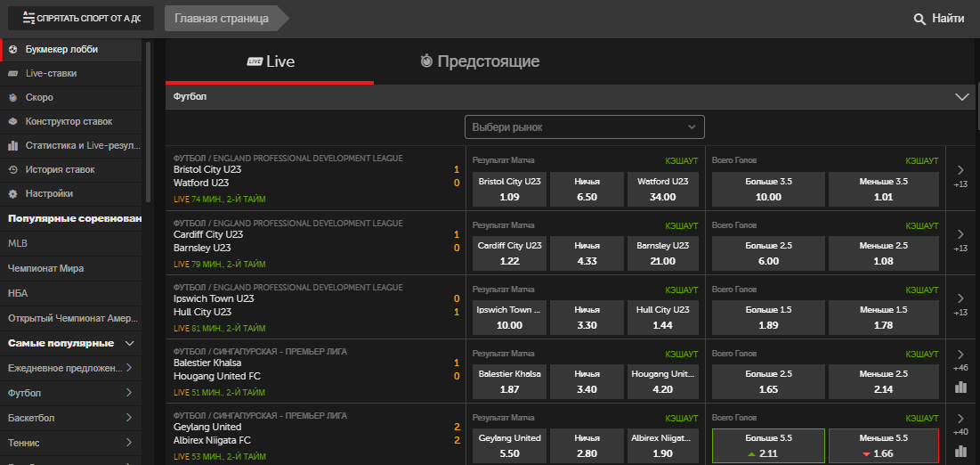This screenshot has height=465, width=980.
Task: Bet on Balestier Khalsa at 1.87
Action: 509,382
